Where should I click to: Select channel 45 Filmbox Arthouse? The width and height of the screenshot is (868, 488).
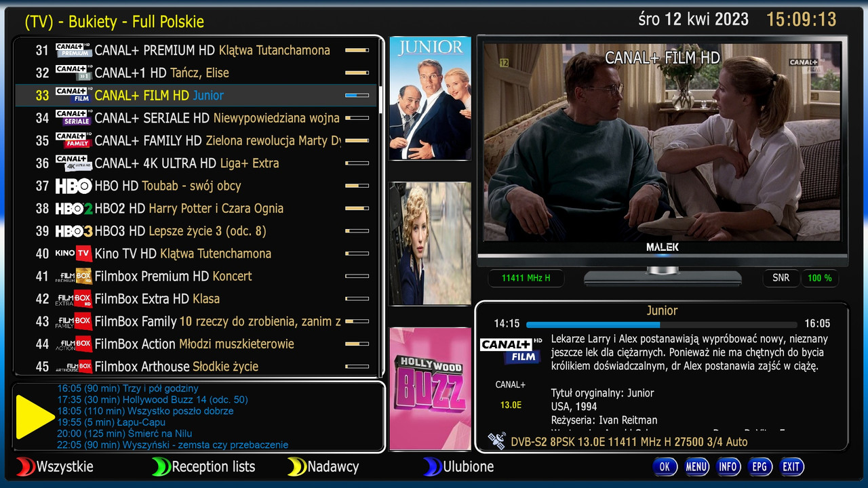(196, 367)
